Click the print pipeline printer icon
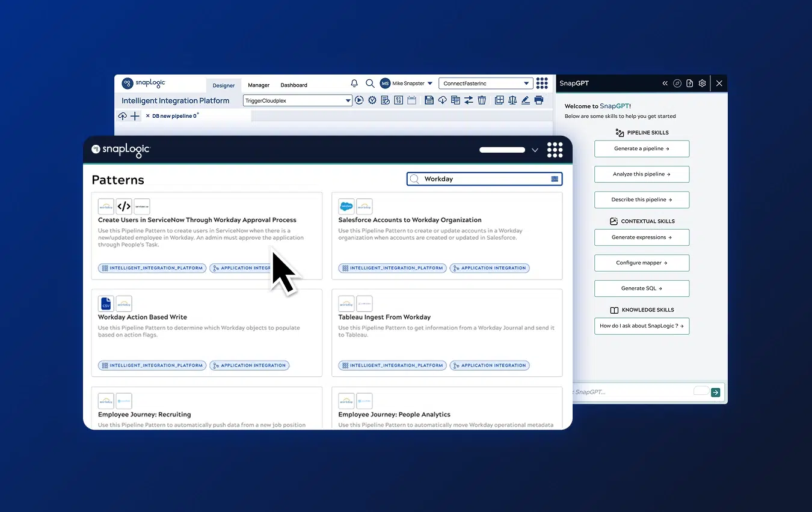 (539, 100)
